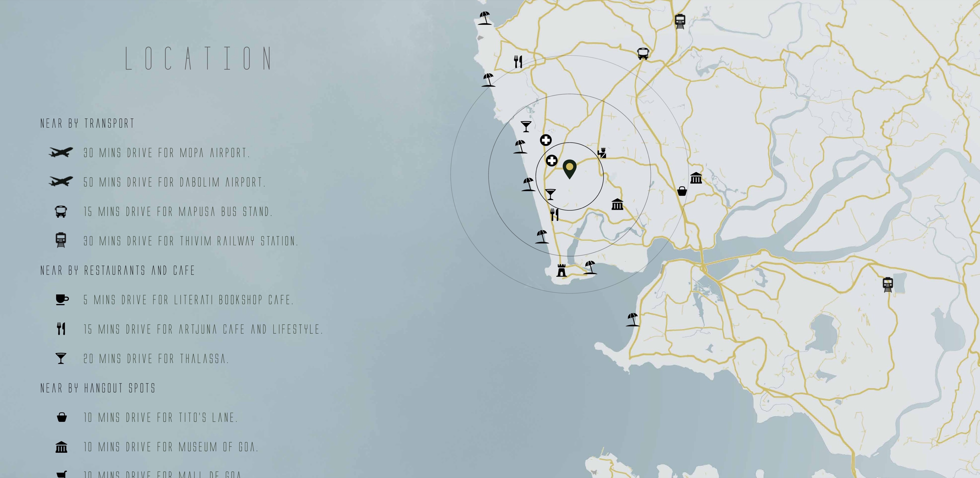This screenshot has width=980, height=478.
Task: Click the beach umbrella marker south of the river mouth
Action: 633,320
